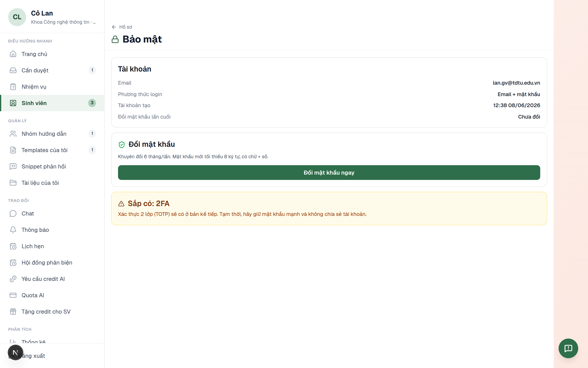Open Tặng credit cho SV

pos(52,311)
